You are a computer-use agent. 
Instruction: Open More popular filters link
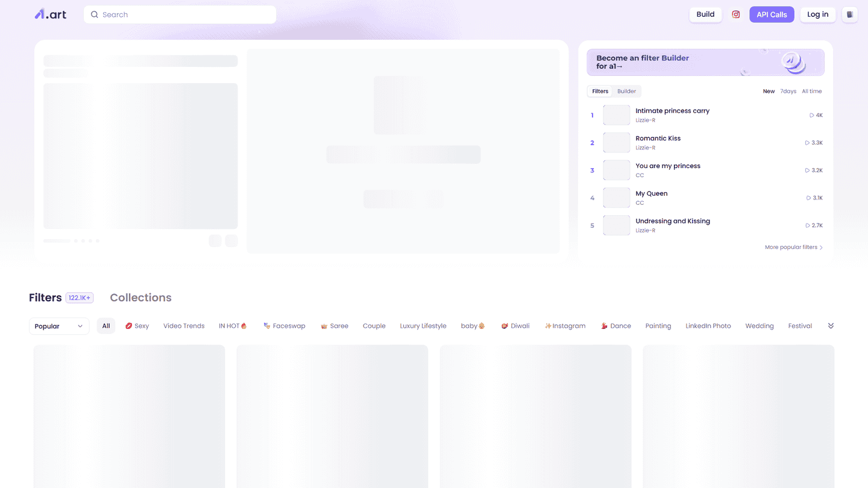793,247
